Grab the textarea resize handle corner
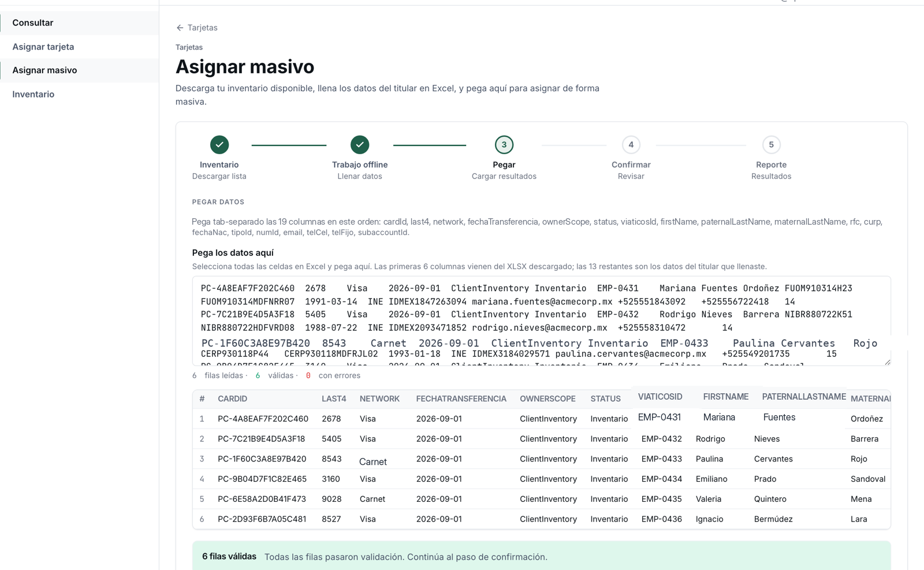 pos(887,362)
